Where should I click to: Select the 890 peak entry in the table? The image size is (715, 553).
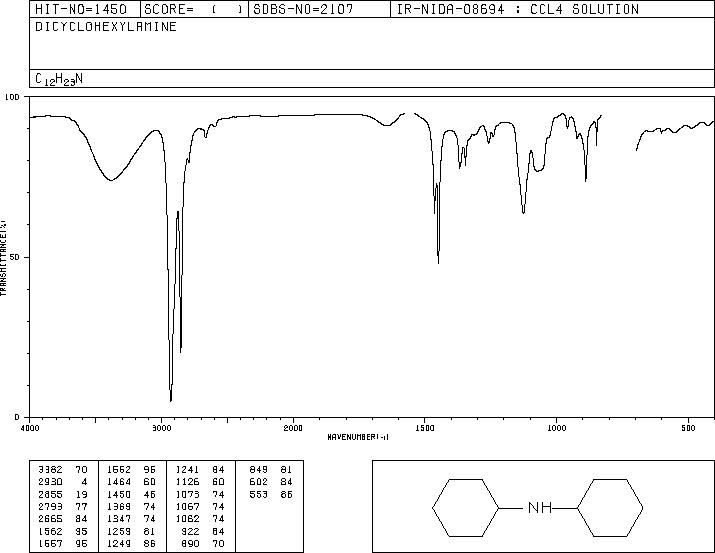(204, 543)
